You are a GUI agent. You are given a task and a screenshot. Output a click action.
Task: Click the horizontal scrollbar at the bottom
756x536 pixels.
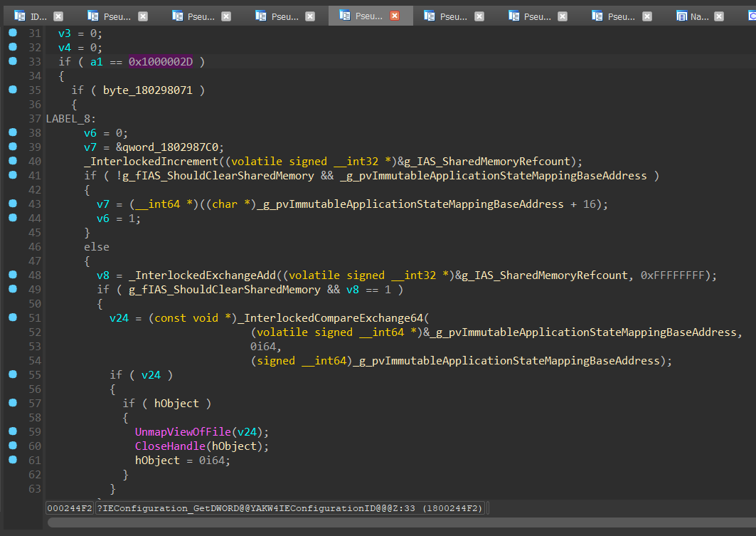[x=398, y=522]
